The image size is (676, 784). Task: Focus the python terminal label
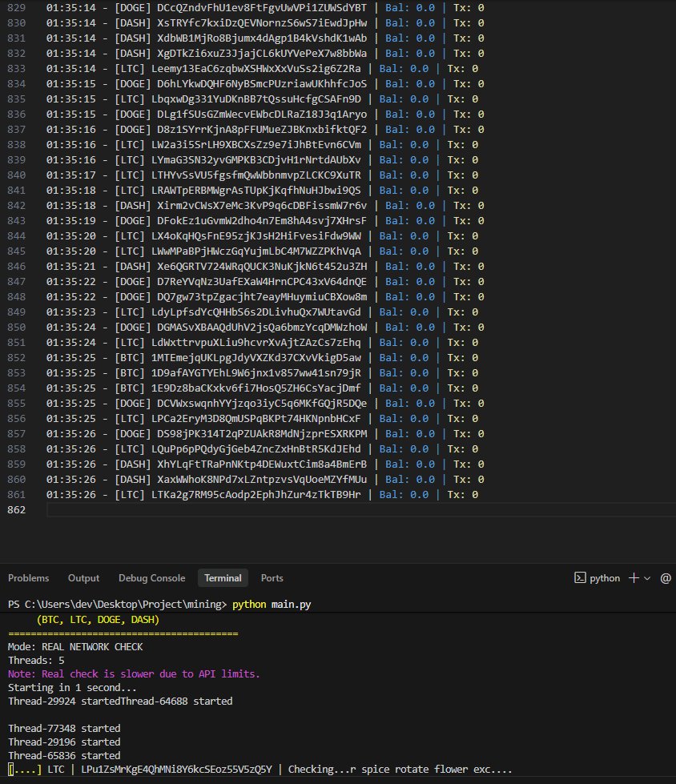coord(605,578)
